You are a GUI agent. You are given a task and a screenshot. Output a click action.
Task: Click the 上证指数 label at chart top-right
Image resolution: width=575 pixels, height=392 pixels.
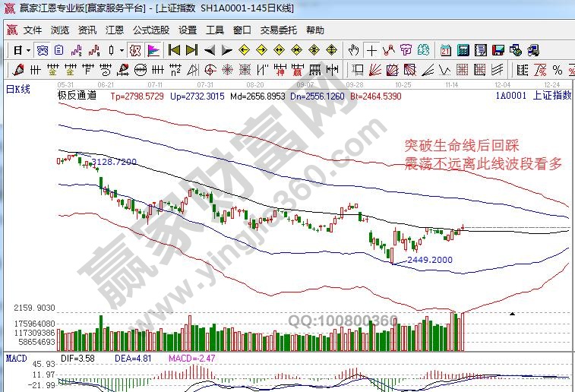551,96
